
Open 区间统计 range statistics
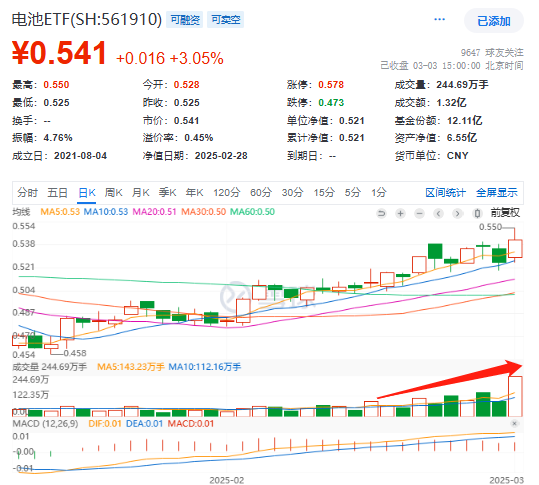[x=446, y=192]
